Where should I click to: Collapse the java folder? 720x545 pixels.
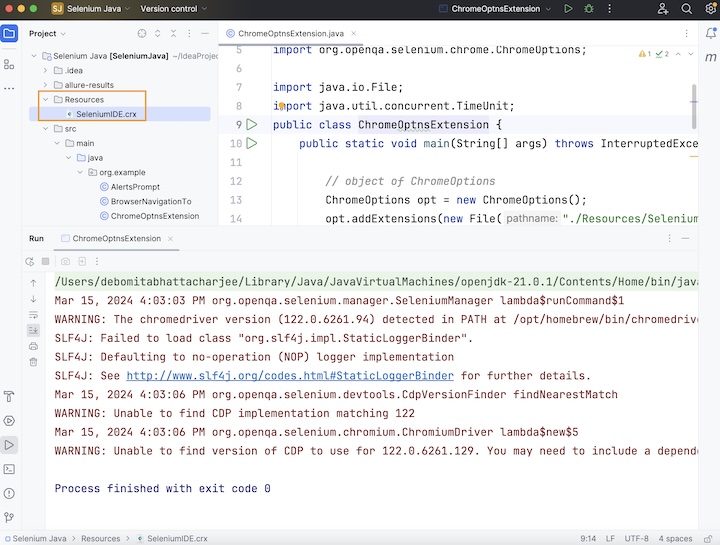[68, 157]
